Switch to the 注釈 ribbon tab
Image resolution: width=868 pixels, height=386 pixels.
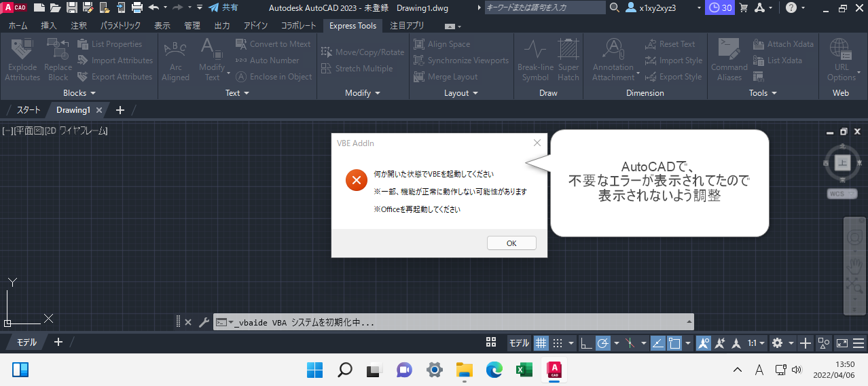pos(79,26)
